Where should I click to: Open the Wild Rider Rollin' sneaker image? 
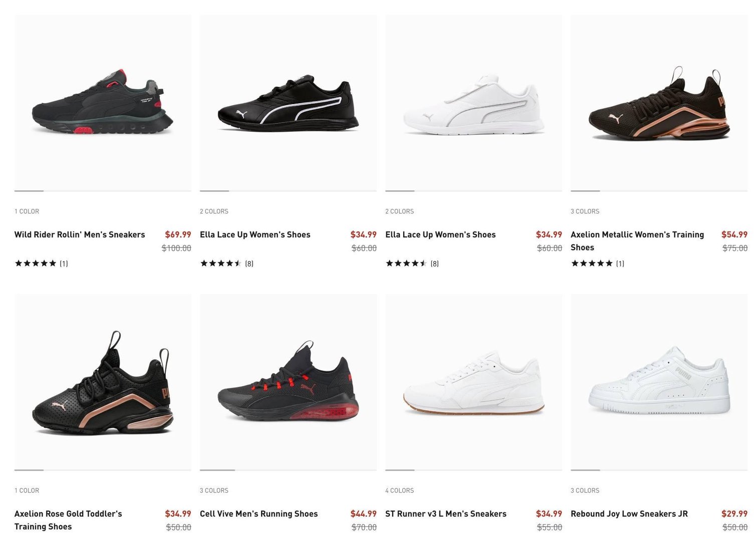click(x=103, y=103)
